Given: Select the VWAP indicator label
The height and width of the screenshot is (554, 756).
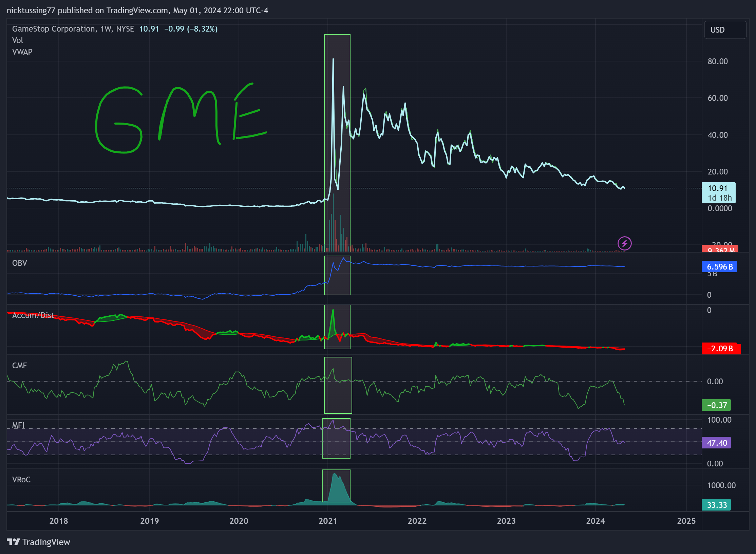Looking at the screenshot, I should pos(22,52).
